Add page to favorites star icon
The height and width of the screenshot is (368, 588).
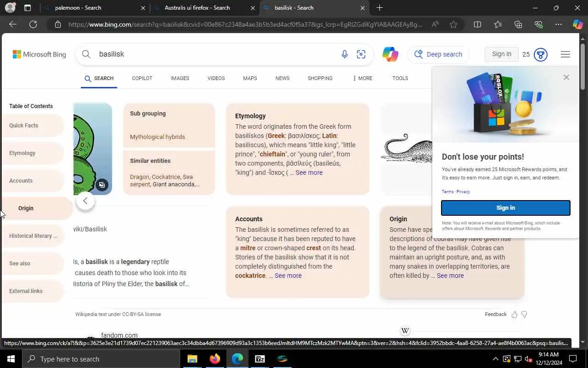(453, 24)
